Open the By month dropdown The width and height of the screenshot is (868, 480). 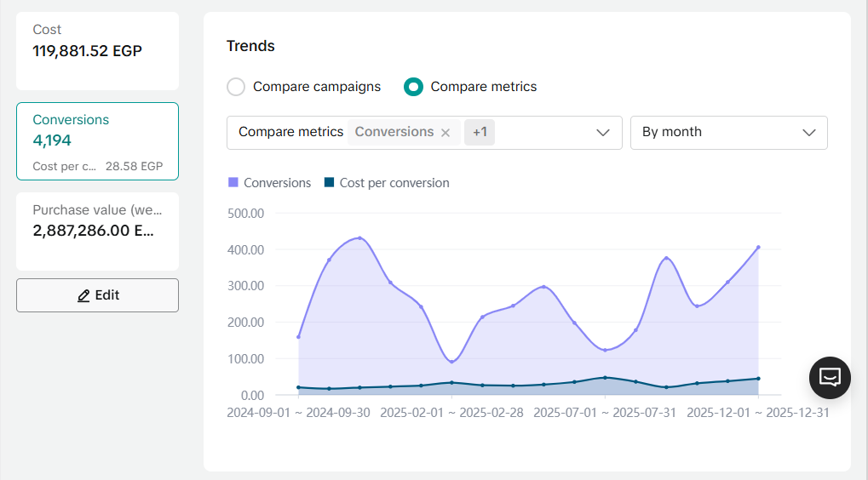(x=728, y=133)
